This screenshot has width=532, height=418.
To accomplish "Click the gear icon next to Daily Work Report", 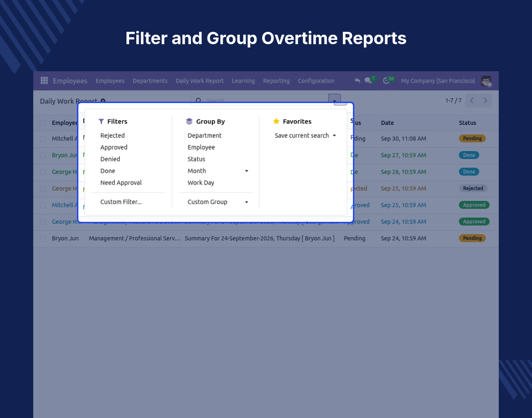I will click(x=103, y=101).
